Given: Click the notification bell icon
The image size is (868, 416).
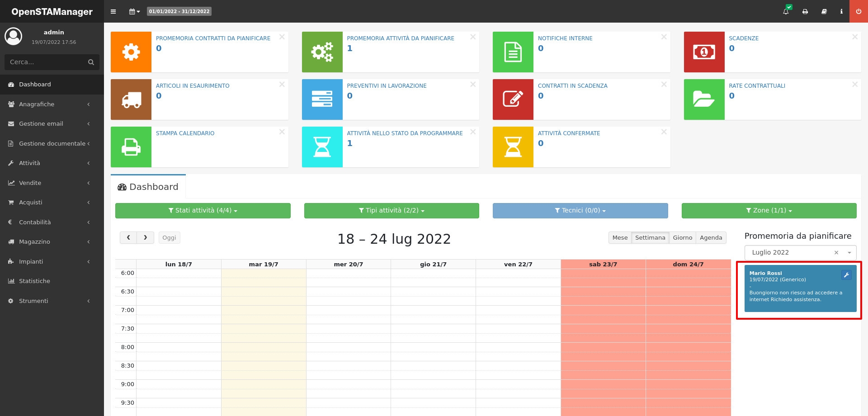Looking at the screenshot, I should pos(786,11).
